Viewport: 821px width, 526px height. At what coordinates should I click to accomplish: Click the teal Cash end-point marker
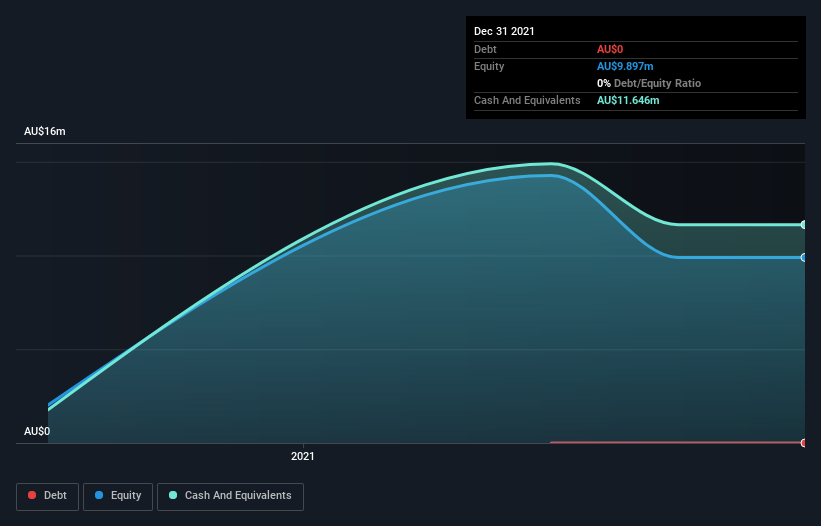click(x=804, y=225)
